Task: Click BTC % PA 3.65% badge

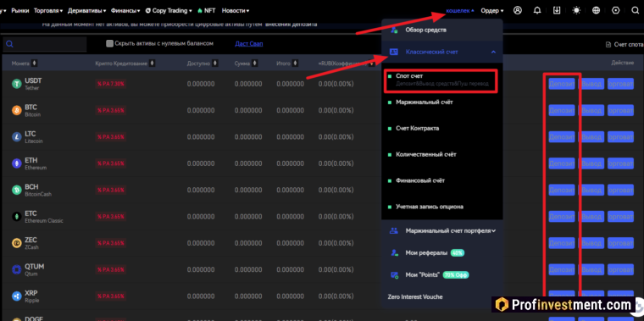Action: (110, 110)
